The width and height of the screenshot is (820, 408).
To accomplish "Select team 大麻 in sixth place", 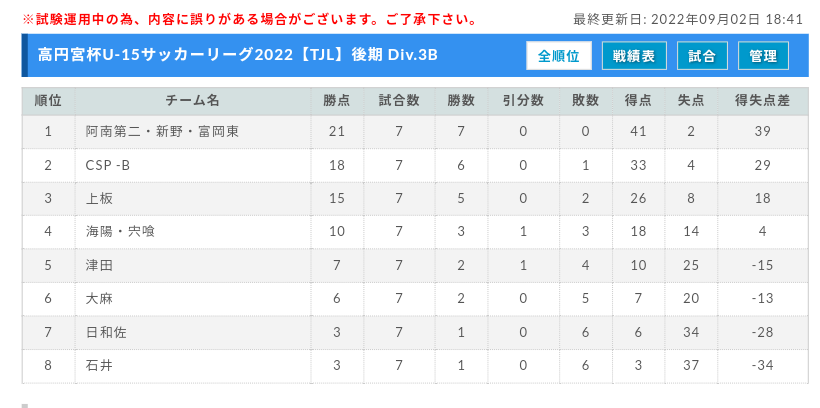I will click(99, 298).
